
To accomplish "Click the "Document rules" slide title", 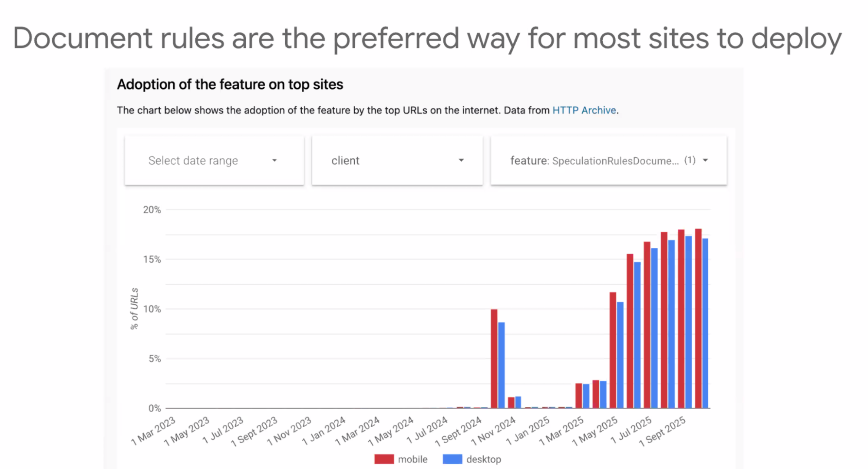I will pos(427,38).
